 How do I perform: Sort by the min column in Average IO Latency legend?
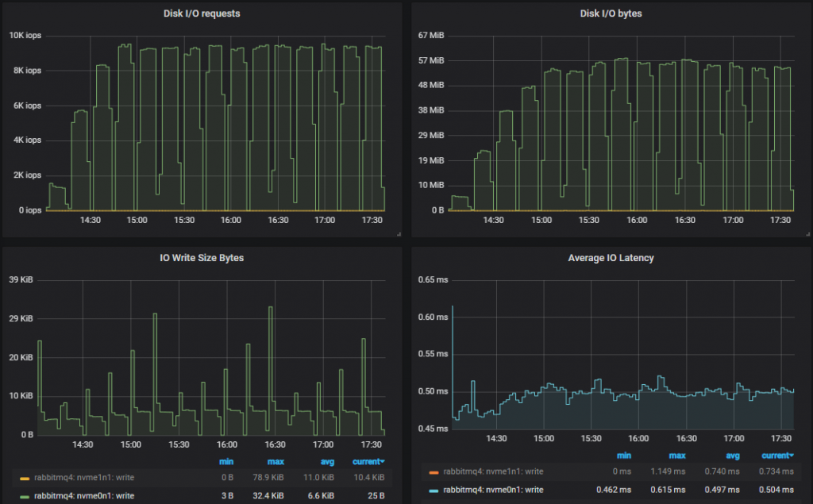click(624, 454)
